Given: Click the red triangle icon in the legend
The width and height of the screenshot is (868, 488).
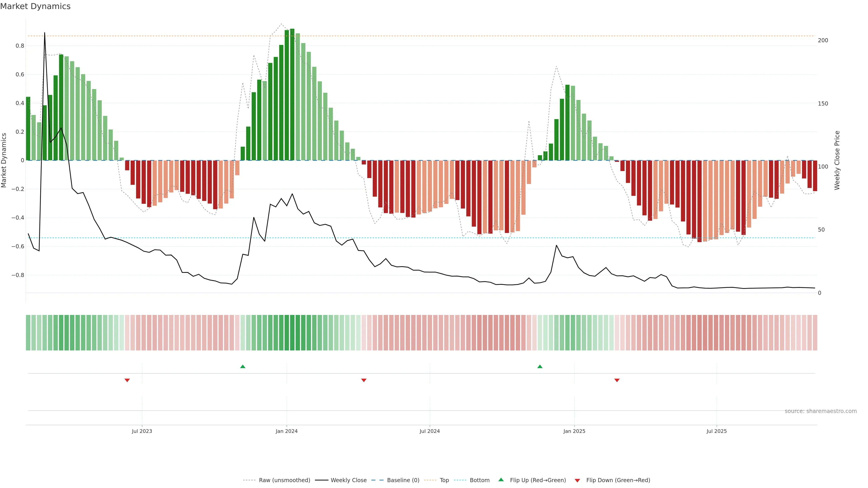Looking at the screenshot, I should 577,481.
